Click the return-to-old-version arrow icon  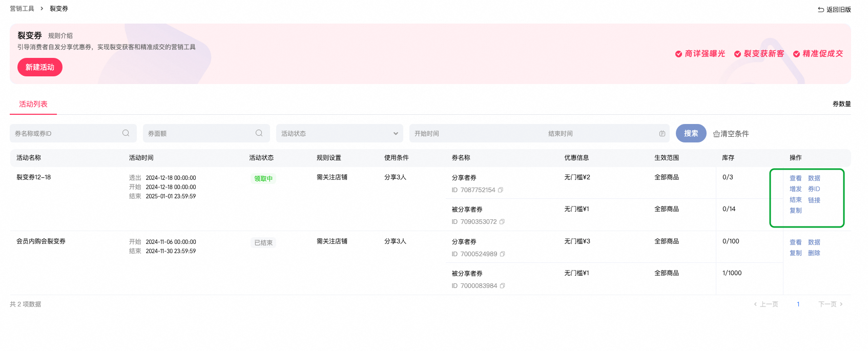[x=821, y=10]
